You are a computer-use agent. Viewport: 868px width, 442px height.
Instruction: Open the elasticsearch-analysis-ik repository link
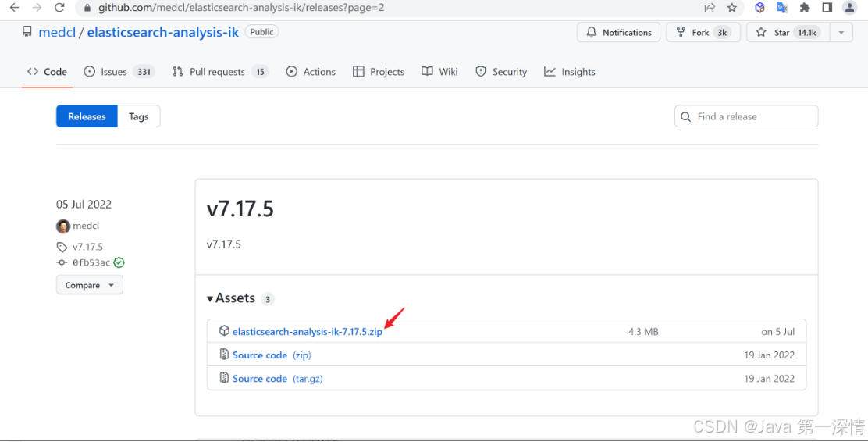(x=162, y=32)
